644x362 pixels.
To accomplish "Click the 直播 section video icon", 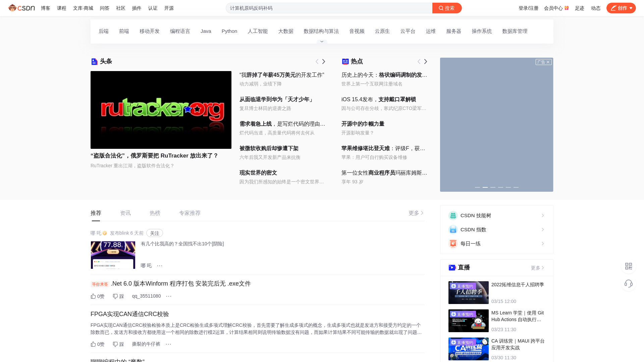I will (452, 267).
